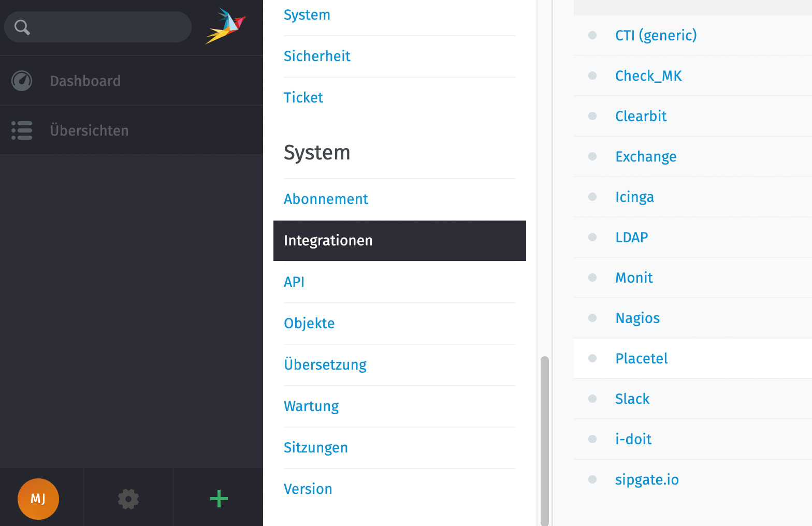Click status dot next to Slack
This screenshot has width=812, height=526.
(x=592, y=399)
